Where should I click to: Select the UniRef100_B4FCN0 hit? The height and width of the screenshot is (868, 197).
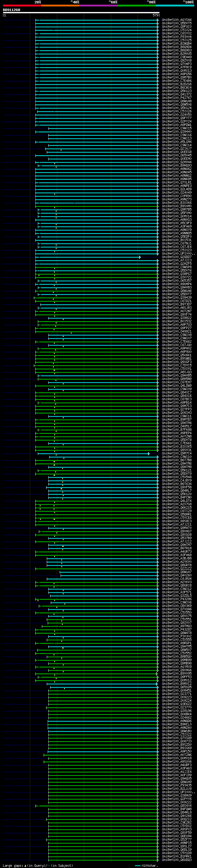(176, 498)
